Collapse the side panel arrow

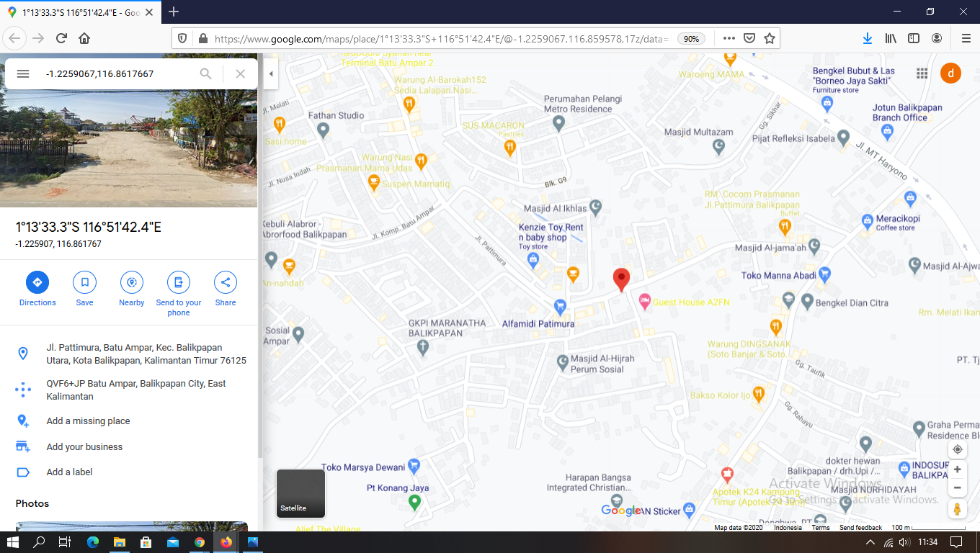coord(271,73)
